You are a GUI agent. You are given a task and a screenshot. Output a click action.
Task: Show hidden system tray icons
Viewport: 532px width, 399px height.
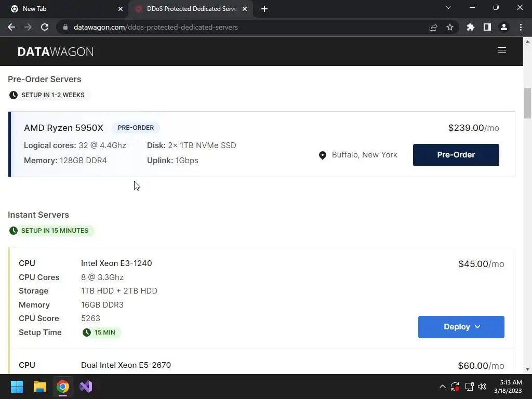tap(443, 387)
